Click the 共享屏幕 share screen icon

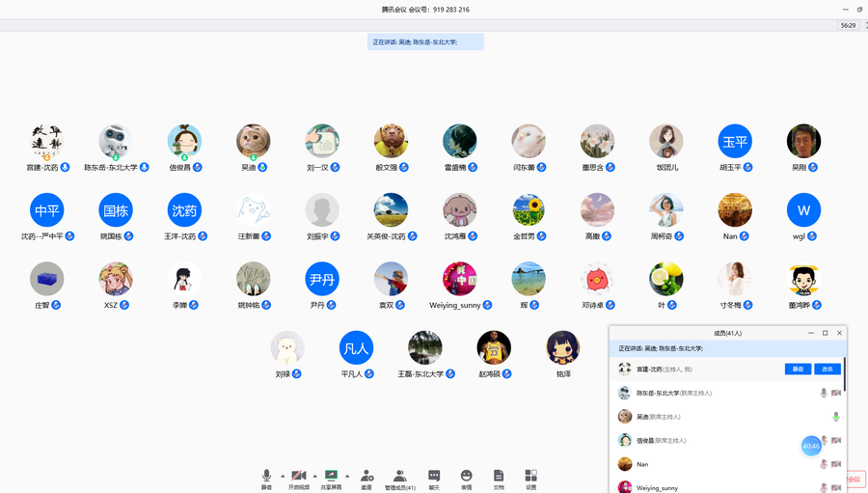pos(331,476)
